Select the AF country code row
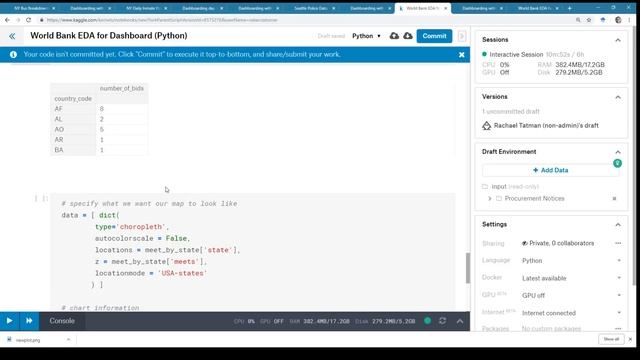 pos(99,109)
